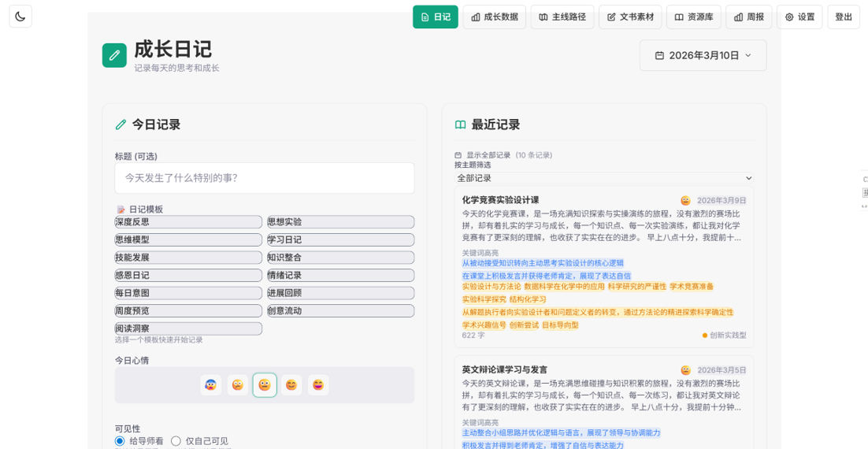868x449 pixels.
Task: Click the calendar icon in the date picker
Action: coord(659,55)
